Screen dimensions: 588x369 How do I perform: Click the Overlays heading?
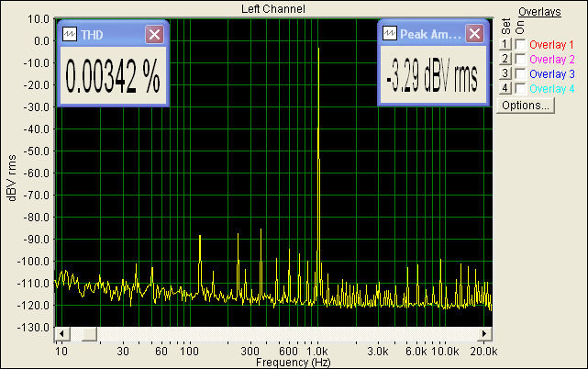pos(539,12)
